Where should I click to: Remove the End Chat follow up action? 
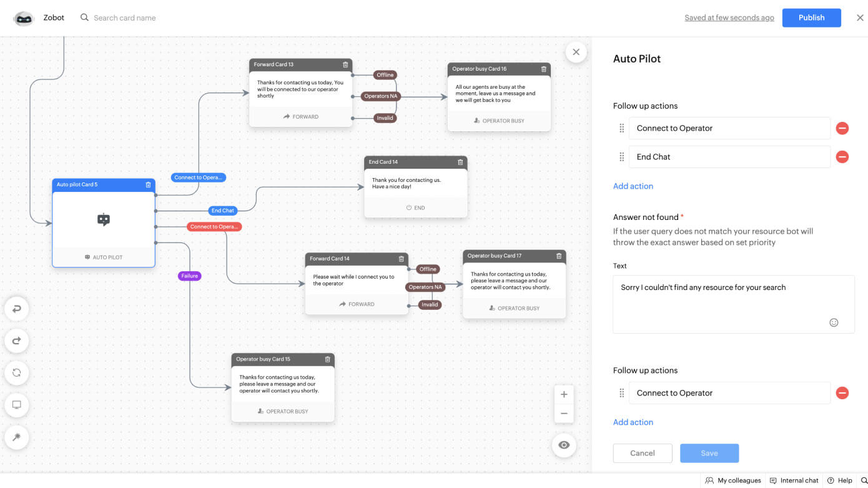pyautogui.click(x=842, y=157)
